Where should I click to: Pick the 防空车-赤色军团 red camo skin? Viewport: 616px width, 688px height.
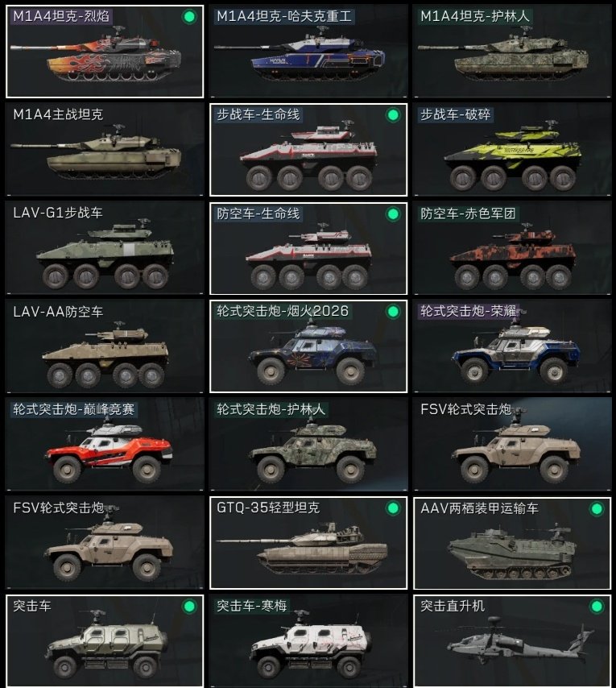(x=512, y=248)
